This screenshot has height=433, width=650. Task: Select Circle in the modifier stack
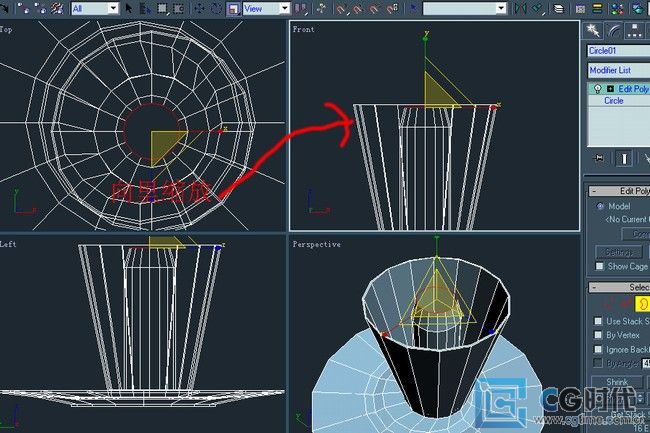pyautogui.click(x=614, y=101)
